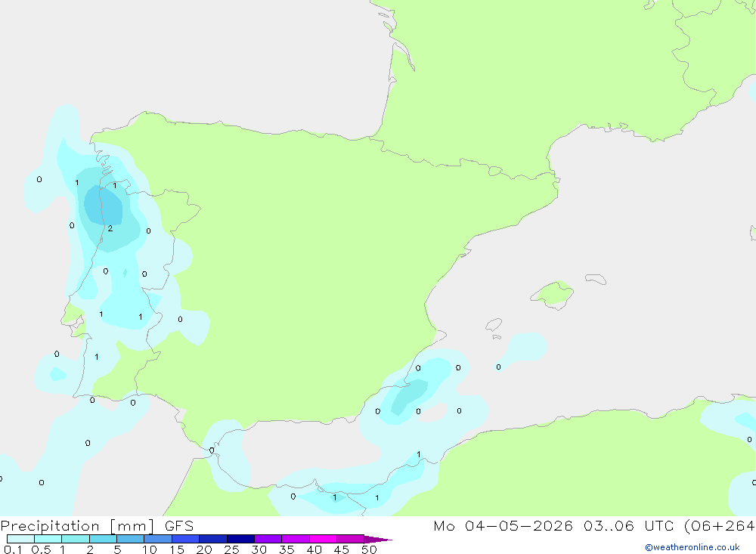Click the "Mo 04-05-2026 03..06 UTC" date text

(x=556, y=526)
